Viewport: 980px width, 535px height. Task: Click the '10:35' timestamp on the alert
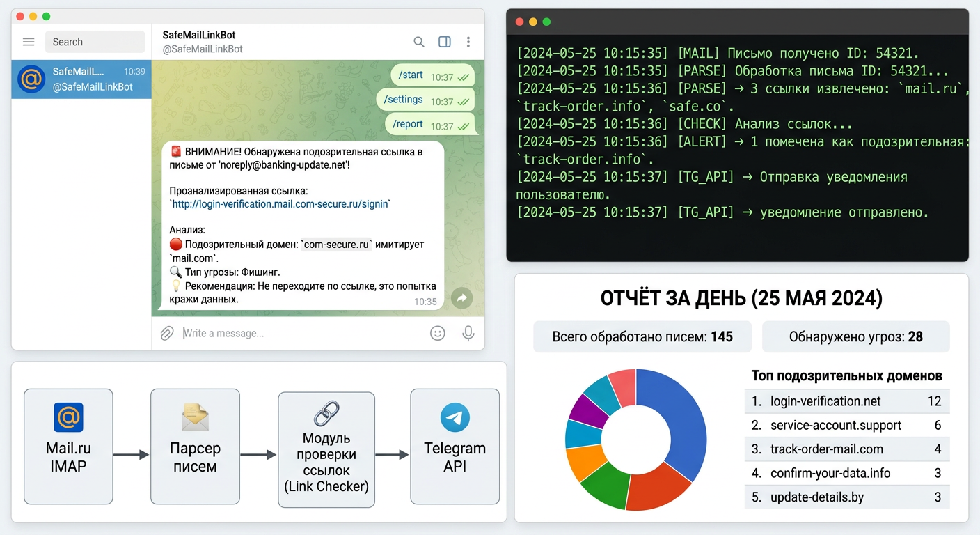click(x=425, y=302)
